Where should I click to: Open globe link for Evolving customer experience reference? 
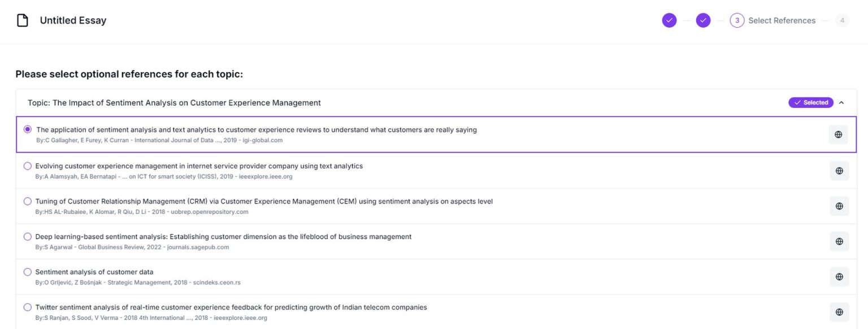coord(839,171)
